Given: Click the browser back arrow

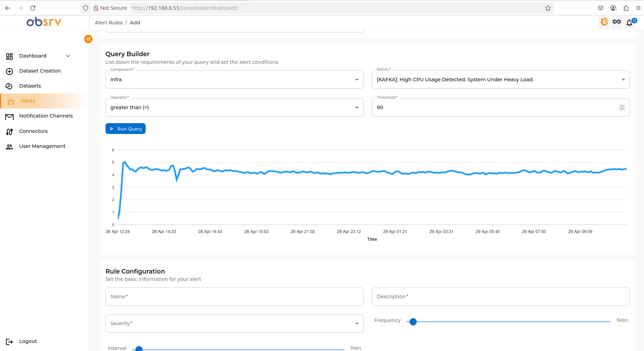Looking at the screenshot, I should 8,8.
